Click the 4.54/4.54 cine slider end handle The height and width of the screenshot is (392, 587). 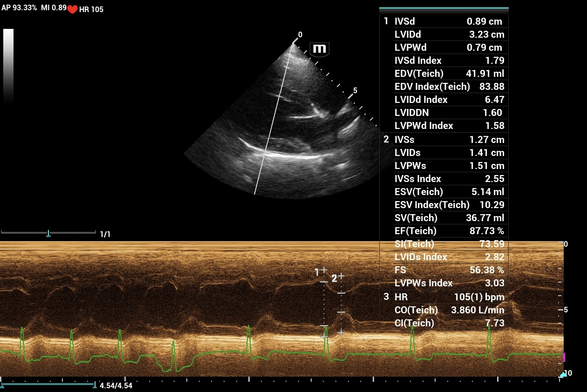click(x=95, y=385)
